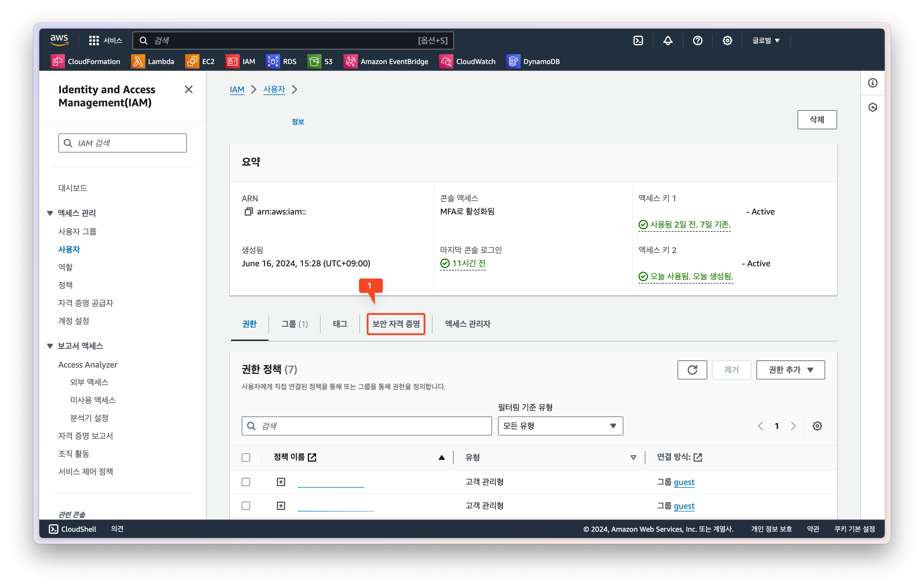
Task: Open the info panel icon on right edge
Action: (873, 83)
